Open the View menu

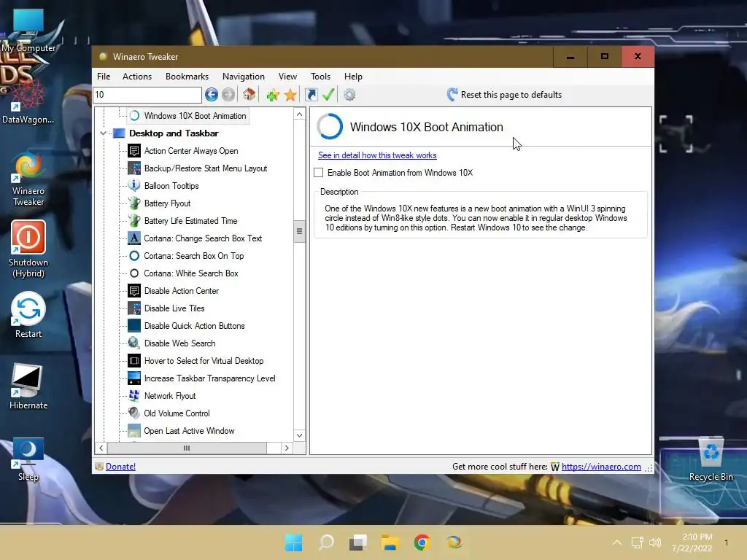(x=287, y=77)
